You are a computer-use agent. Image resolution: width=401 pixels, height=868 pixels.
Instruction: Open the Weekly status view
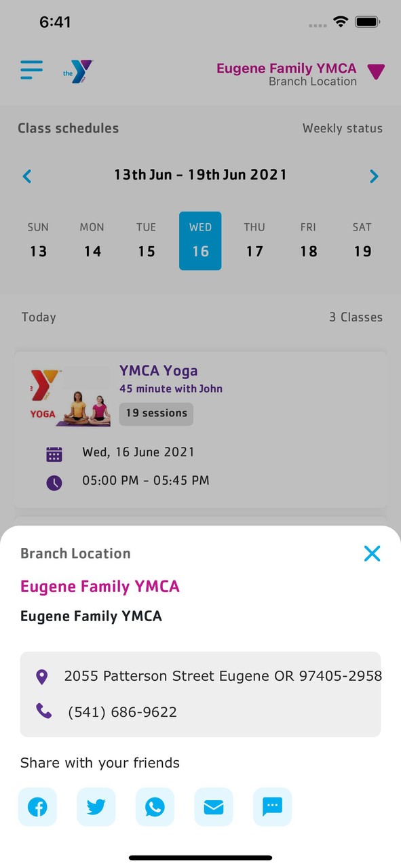[x=342, y=128]
